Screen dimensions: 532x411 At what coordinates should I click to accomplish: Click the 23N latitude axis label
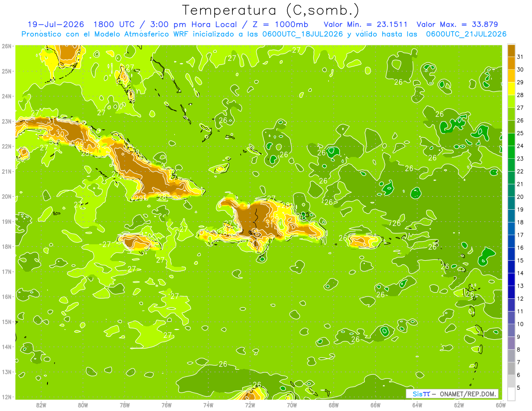point(7,121)
